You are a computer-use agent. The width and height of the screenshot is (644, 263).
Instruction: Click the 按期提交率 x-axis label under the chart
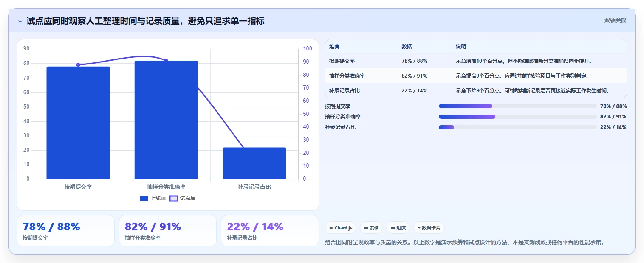tap(78, 187)
